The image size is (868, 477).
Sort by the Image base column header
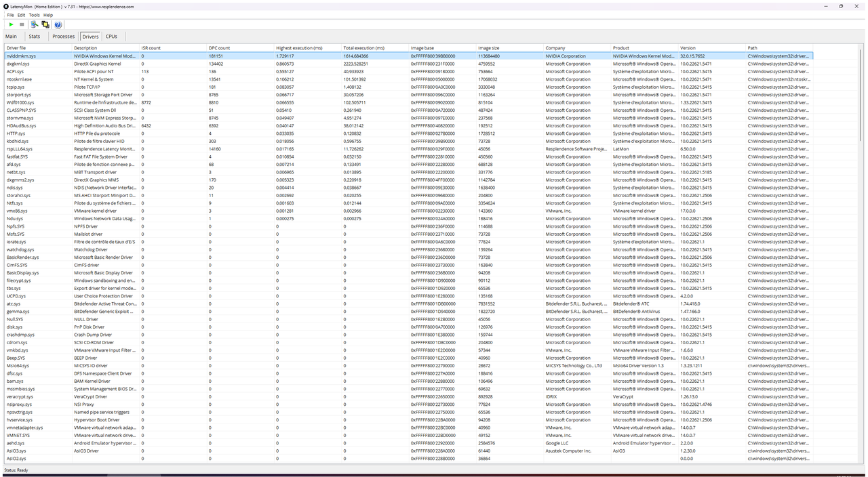tap(442, 48)
